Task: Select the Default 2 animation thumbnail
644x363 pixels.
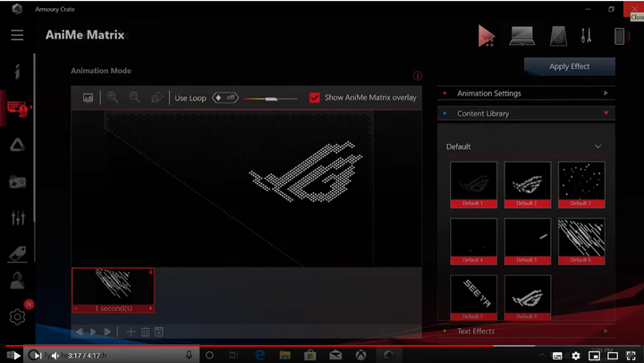Action: click(x=528, y=184)
